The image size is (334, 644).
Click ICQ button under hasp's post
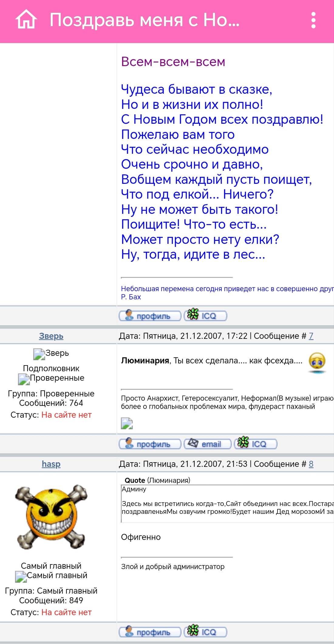206,632
